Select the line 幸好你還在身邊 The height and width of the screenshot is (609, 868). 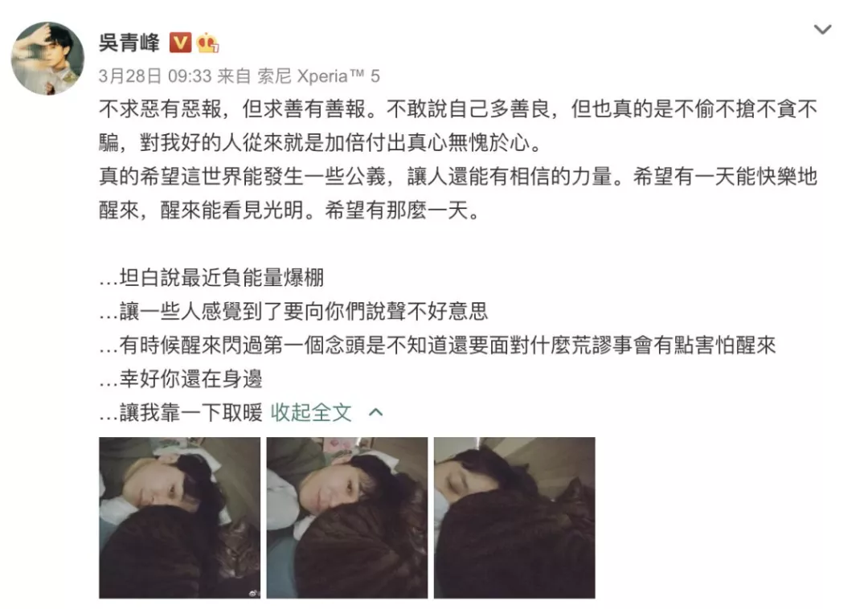click(181, 379)
